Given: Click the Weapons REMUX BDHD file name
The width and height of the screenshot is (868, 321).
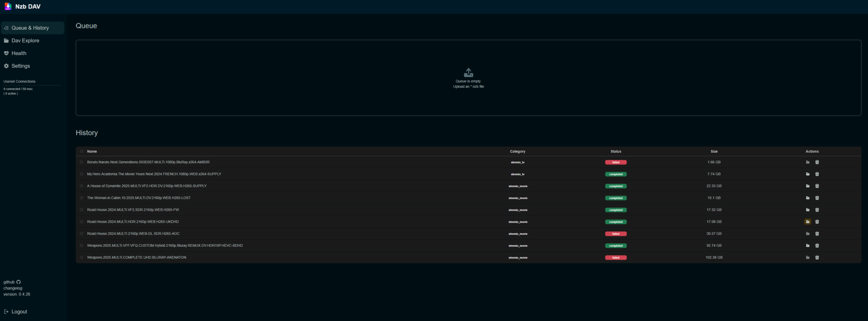Looking at the screenshot, I should click(x=165, y=246).
